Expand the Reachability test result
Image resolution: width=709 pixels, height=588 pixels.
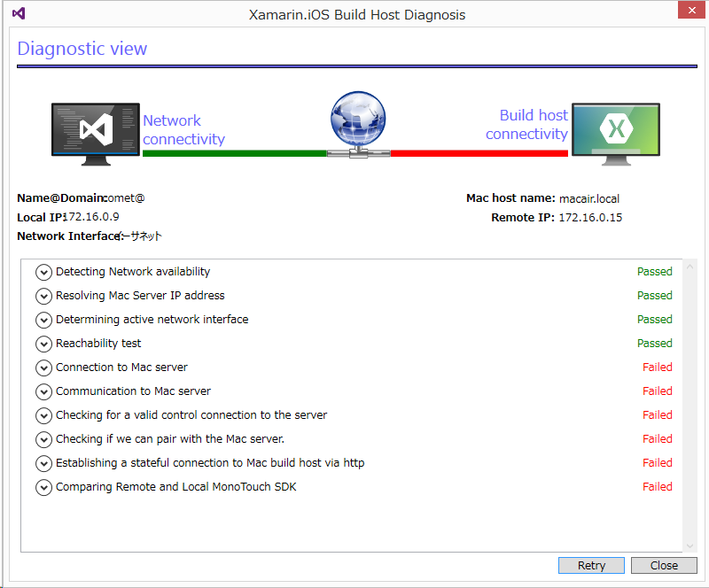click(43, 344)
